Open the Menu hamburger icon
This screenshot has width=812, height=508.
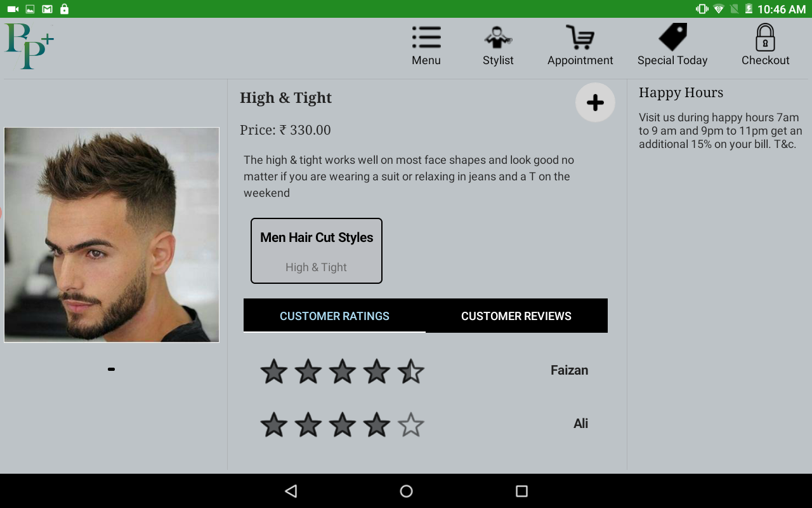[x=426, y=37]
